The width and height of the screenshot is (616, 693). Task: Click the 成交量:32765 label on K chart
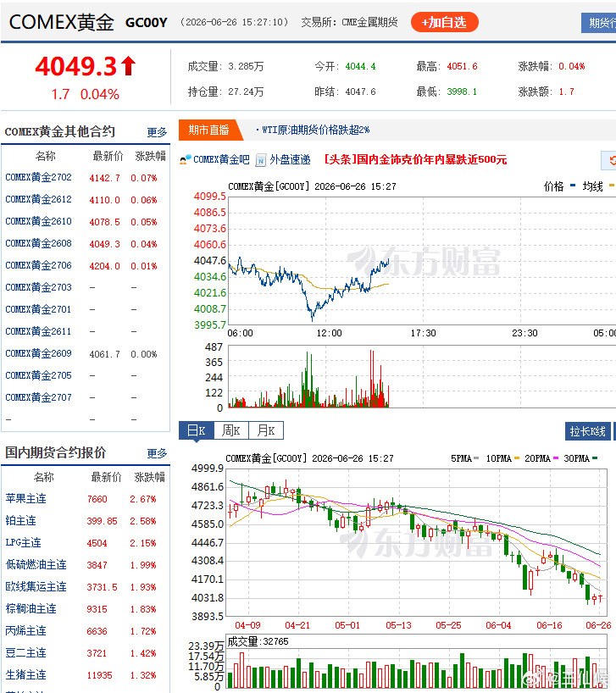click(258, 641)
